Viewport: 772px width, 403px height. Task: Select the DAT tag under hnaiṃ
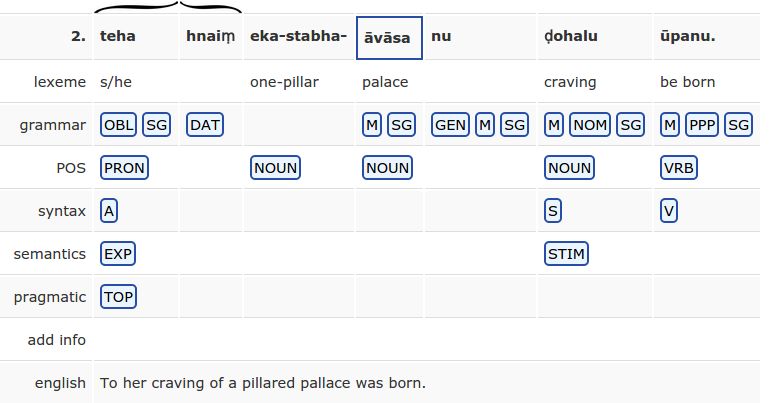pyautogui.click(x=205, y=125)
